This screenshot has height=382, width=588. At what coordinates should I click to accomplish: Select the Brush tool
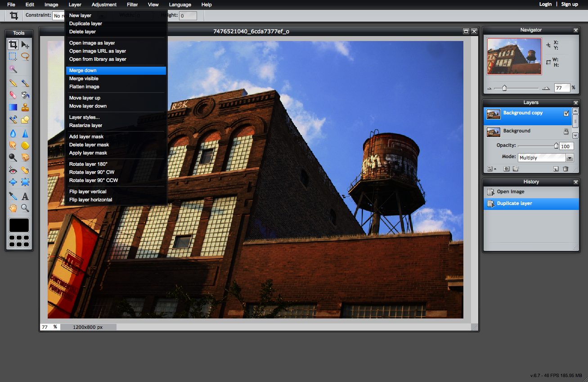click(x=25, y=83)
